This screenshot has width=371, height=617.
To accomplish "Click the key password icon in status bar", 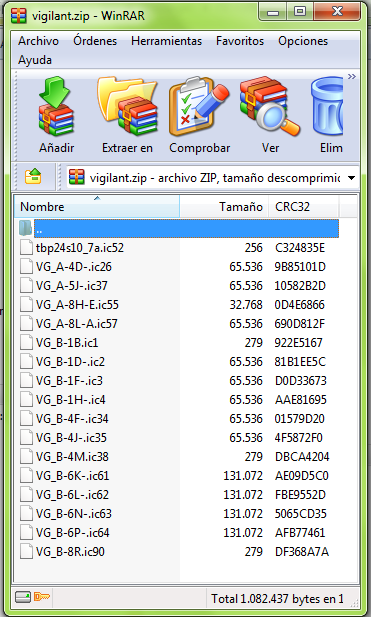I will tap(42, 597).
